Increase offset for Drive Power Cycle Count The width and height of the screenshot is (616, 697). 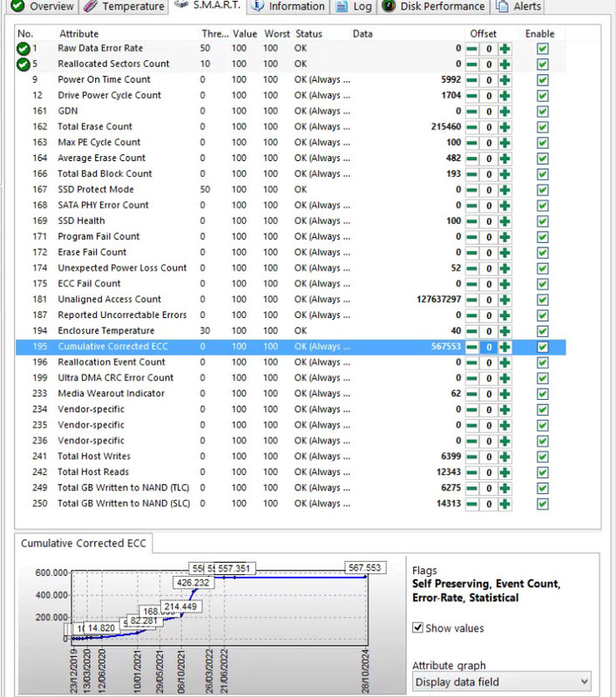coord(504,96)
